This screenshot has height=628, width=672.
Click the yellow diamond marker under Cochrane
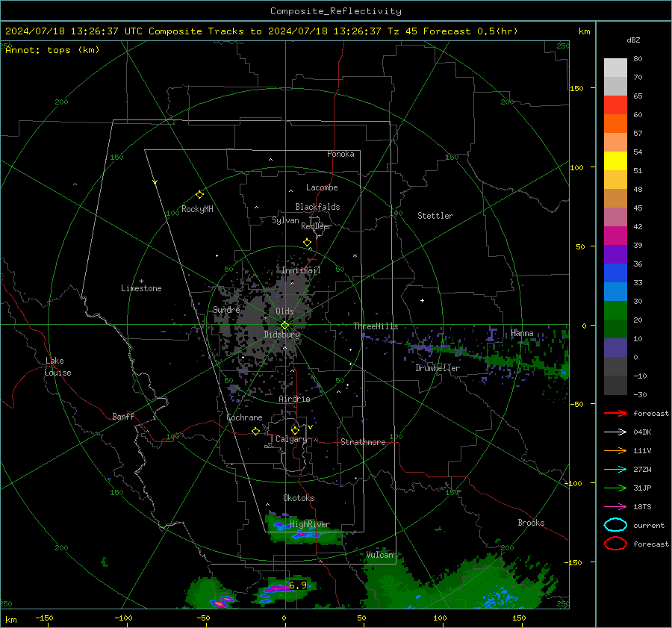tap(256, 431)
